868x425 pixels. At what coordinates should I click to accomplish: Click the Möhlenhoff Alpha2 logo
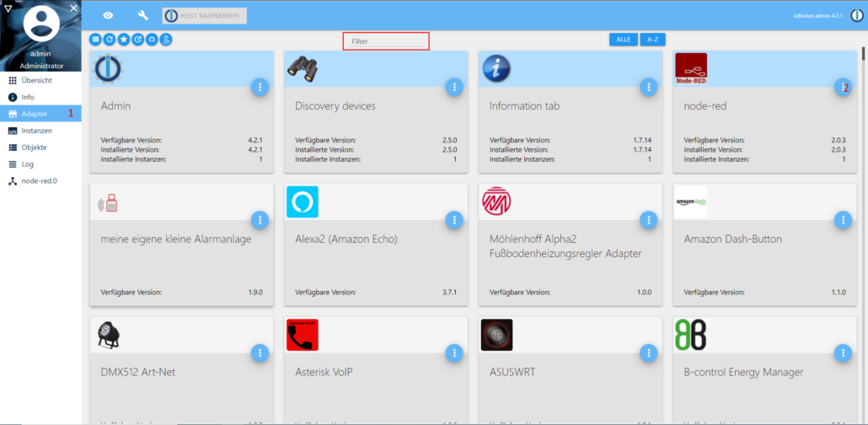[496, 201]
